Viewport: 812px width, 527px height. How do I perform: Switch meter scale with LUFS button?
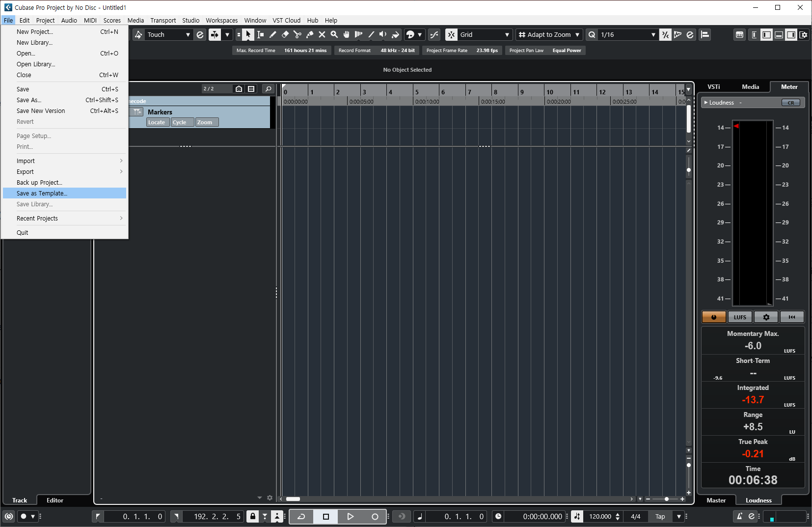(x=740, y=317)
